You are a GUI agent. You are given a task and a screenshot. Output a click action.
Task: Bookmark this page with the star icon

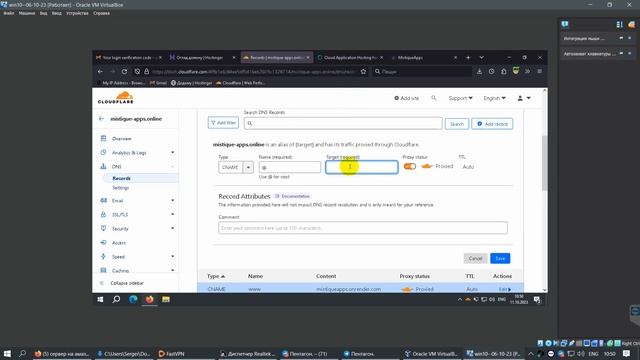point(363,71)
